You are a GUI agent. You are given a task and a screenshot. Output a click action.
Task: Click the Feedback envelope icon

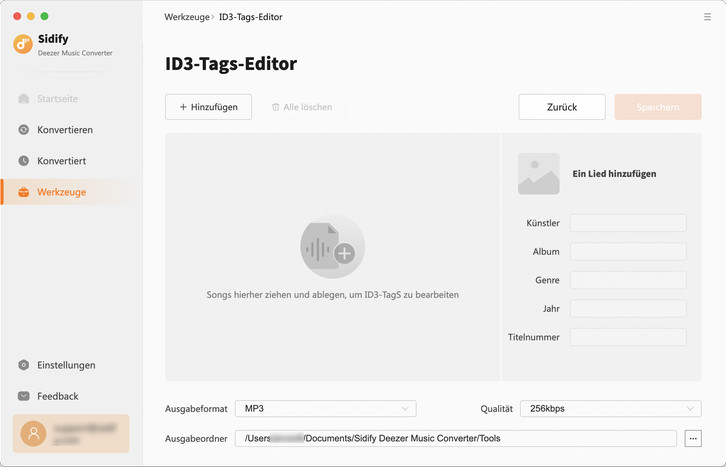[x=24, y=396]
